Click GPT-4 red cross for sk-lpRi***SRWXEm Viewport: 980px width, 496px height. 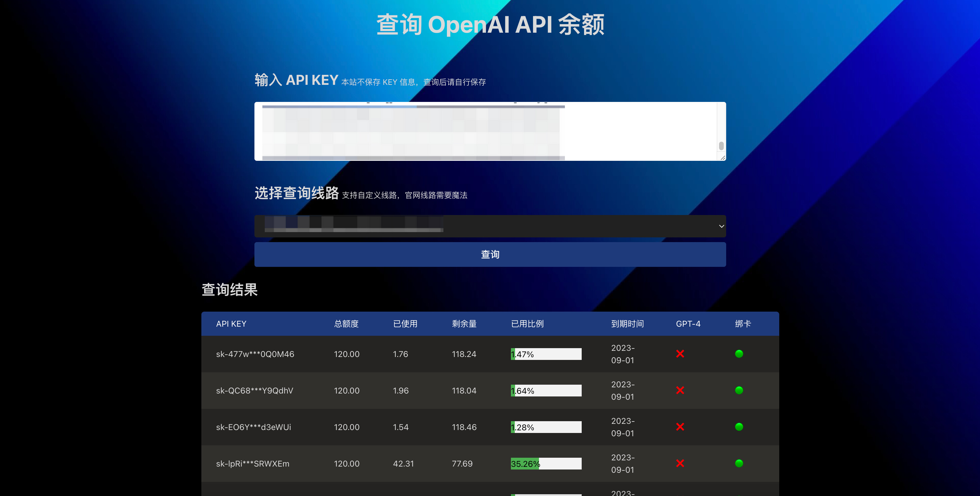tap(680, 463)
